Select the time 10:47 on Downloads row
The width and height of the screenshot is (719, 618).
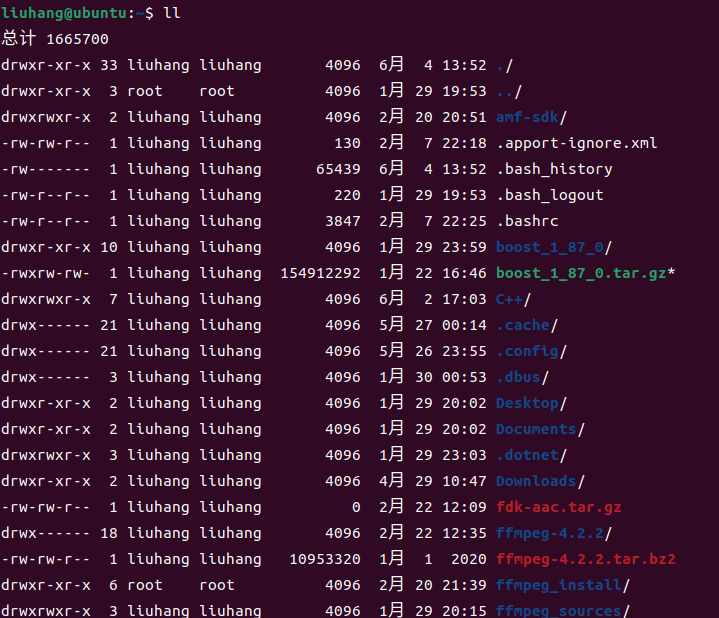pyautogui.click(x=464, y=481)
